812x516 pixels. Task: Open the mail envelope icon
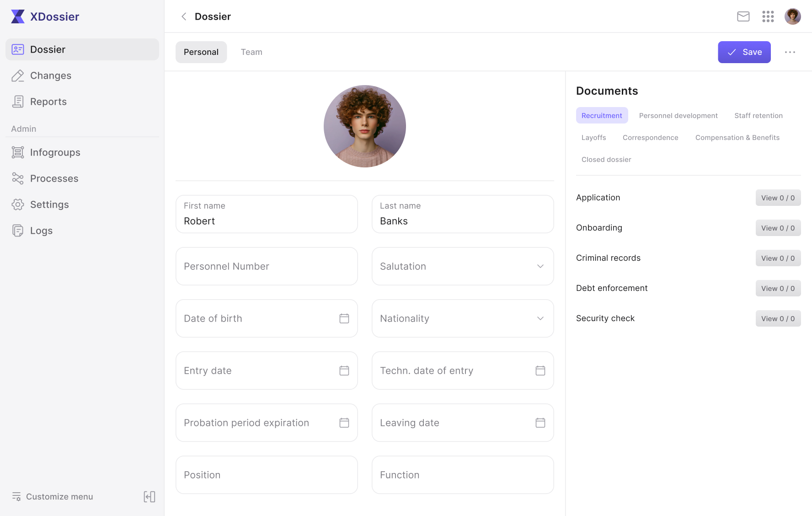(743, 16)
